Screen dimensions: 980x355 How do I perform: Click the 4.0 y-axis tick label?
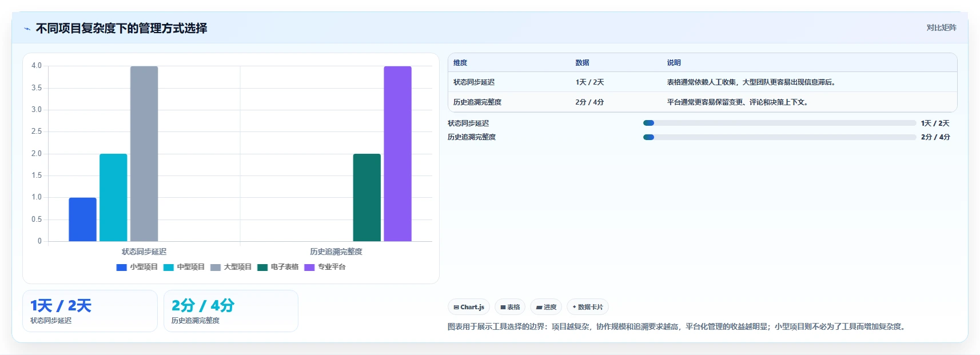click(x=37, y=66)
